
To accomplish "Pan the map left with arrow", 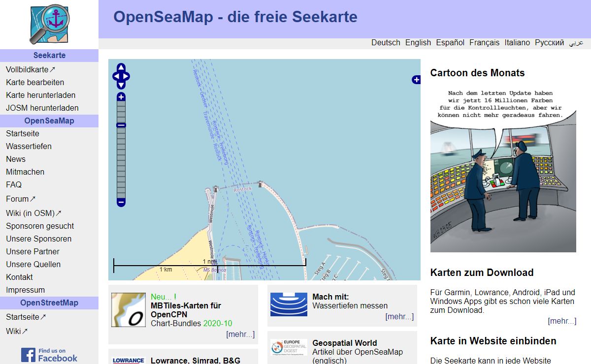I will 117,76.
